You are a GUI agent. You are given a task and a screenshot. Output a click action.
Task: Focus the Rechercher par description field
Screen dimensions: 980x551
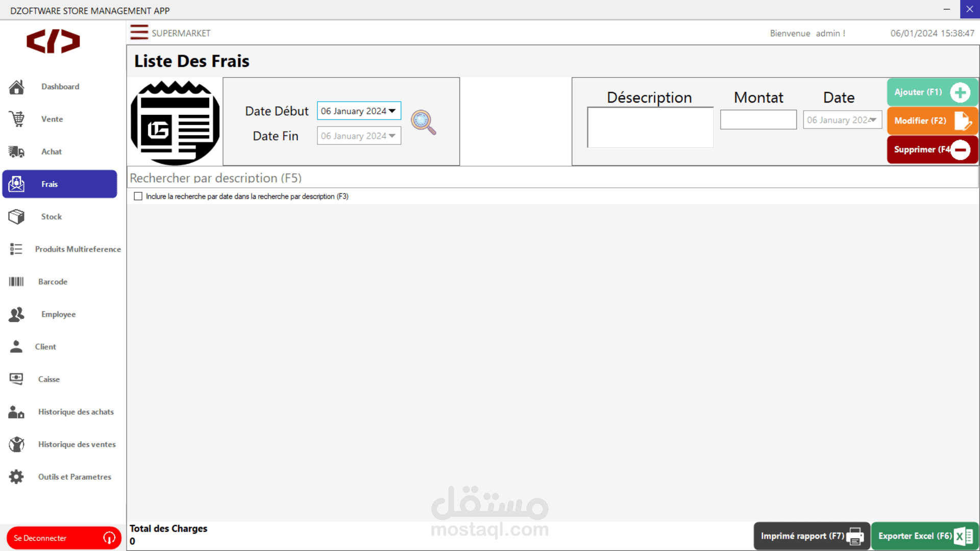tap(551, 178)
